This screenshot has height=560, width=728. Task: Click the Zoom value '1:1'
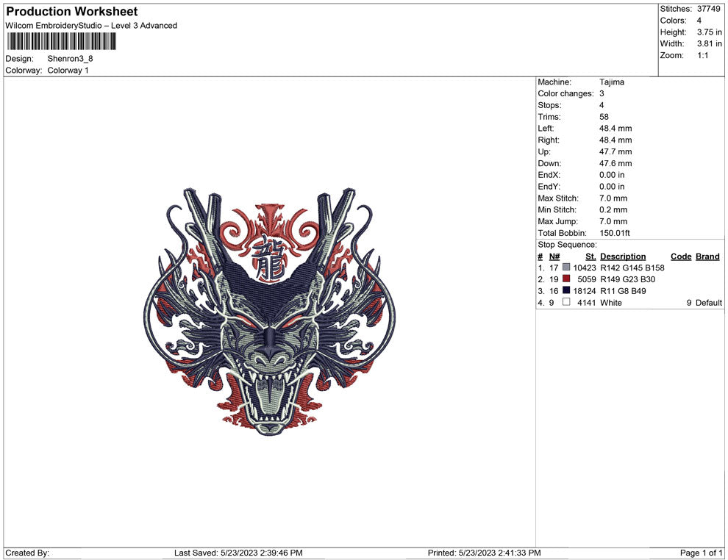(703, 55)
